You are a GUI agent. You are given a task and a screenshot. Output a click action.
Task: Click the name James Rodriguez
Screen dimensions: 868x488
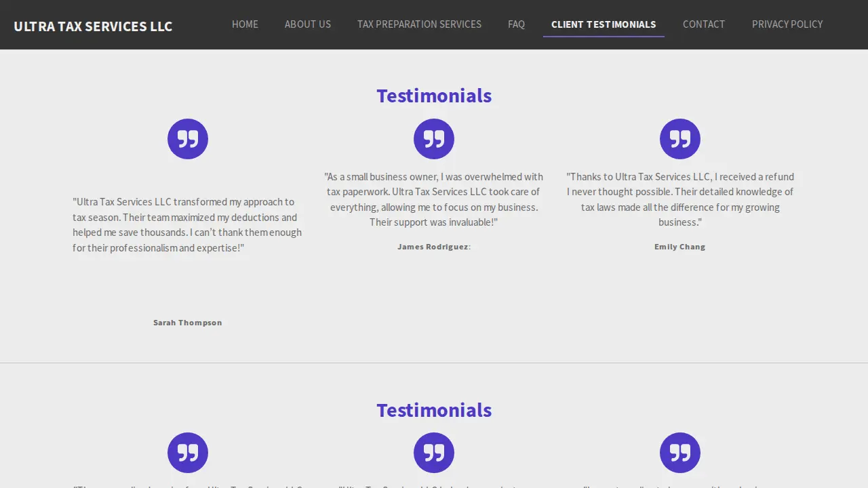(434, 247)
